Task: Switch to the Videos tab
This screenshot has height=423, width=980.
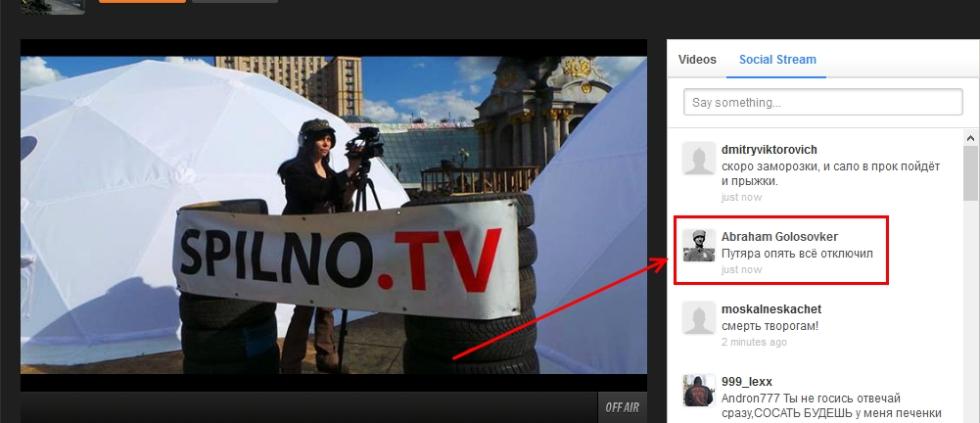Action: coord(697,60)
